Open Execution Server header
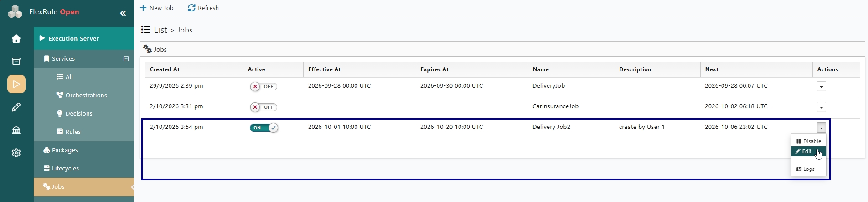The width and height of the screenshot is (868, 202). point(84,38)
